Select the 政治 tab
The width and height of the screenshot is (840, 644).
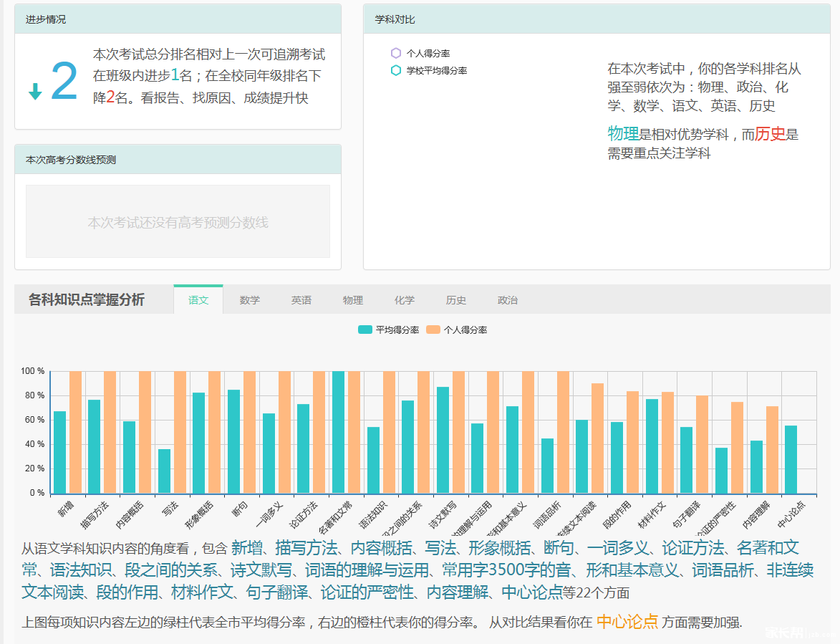point(508,300)
